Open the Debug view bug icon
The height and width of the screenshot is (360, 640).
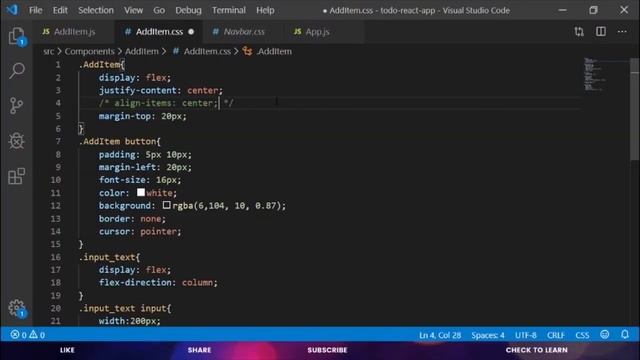click(16, 141)
